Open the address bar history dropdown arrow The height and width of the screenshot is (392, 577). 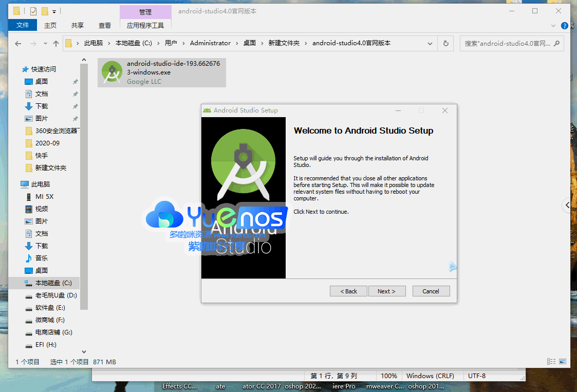point(431,43)
